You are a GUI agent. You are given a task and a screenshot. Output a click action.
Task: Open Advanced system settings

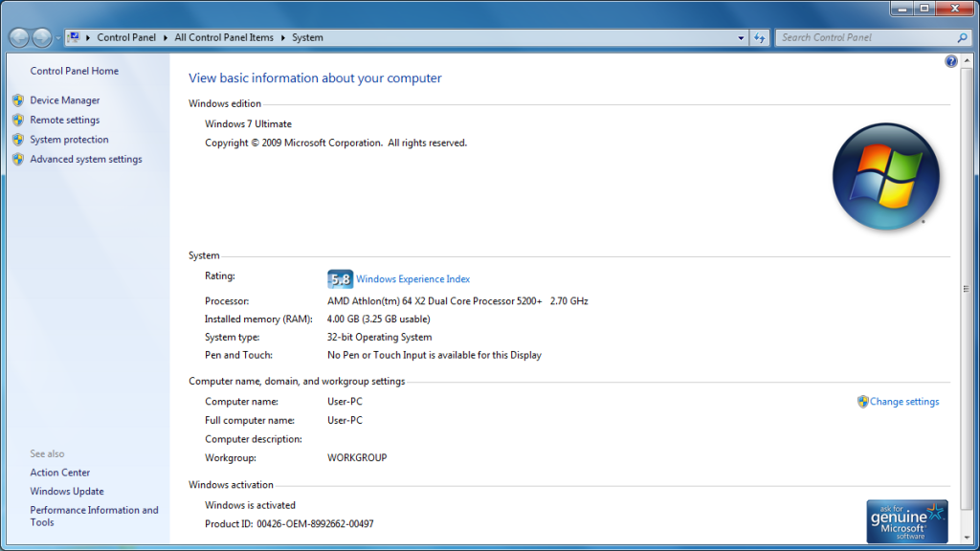(x=86, y=160)
